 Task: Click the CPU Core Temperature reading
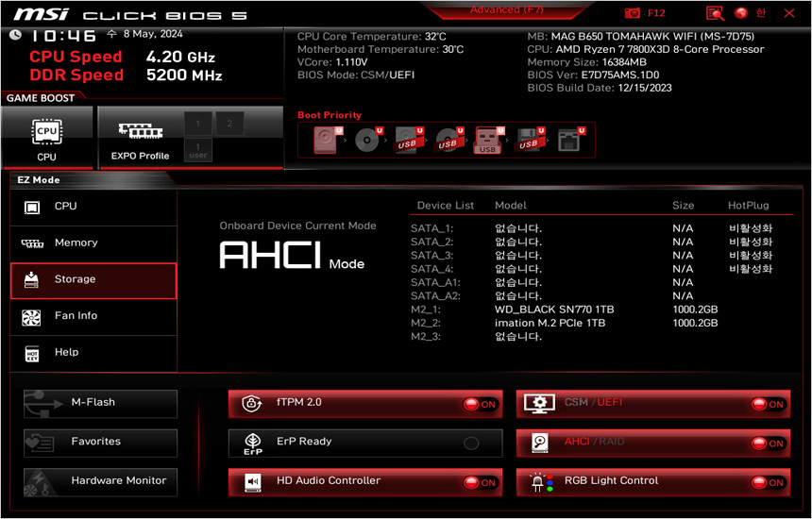coord(371,37)
